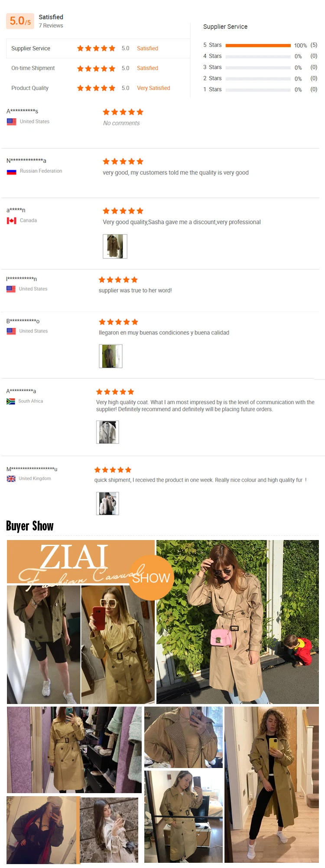Image resolution: width=325 pixels, height=868 pixels.
Task: Click the Canada flag icon
Action: (12, 221)
